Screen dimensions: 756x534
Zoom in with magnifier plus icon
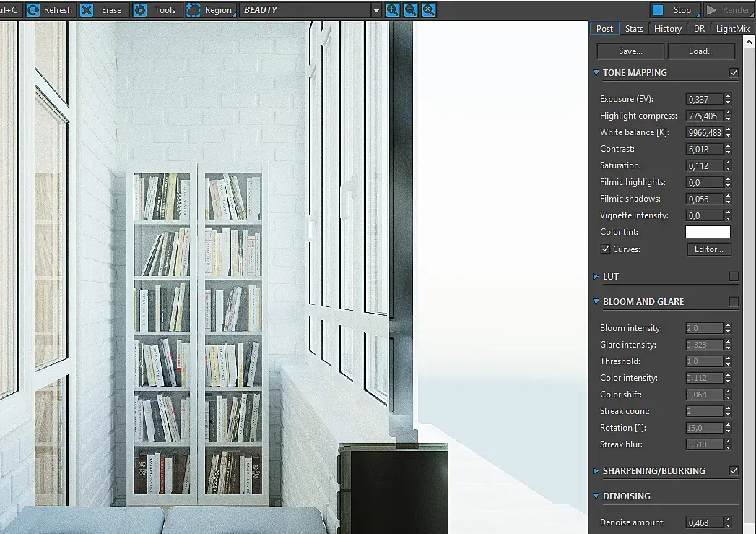tap(393, 10)
